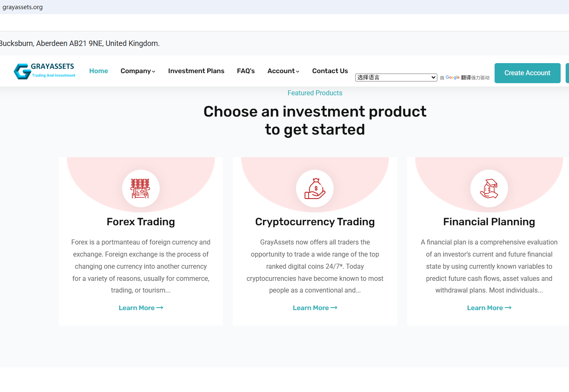The image size is (569, 392).
Task: Click the Forex Trading crop icon
Action: click(x=140, y=188)
